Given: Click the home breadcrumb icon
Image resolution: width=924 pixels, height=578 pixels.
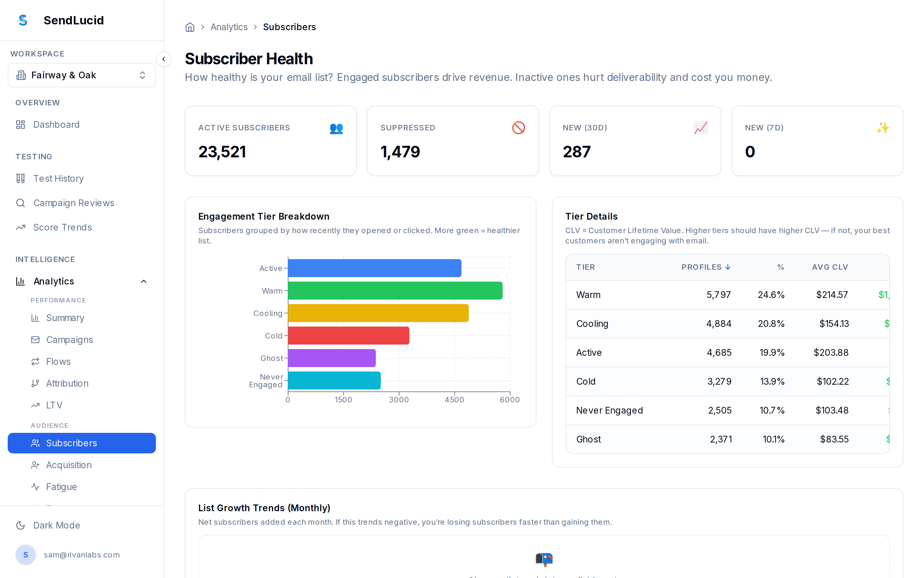Looking at the screenshot, I should 190,27.
